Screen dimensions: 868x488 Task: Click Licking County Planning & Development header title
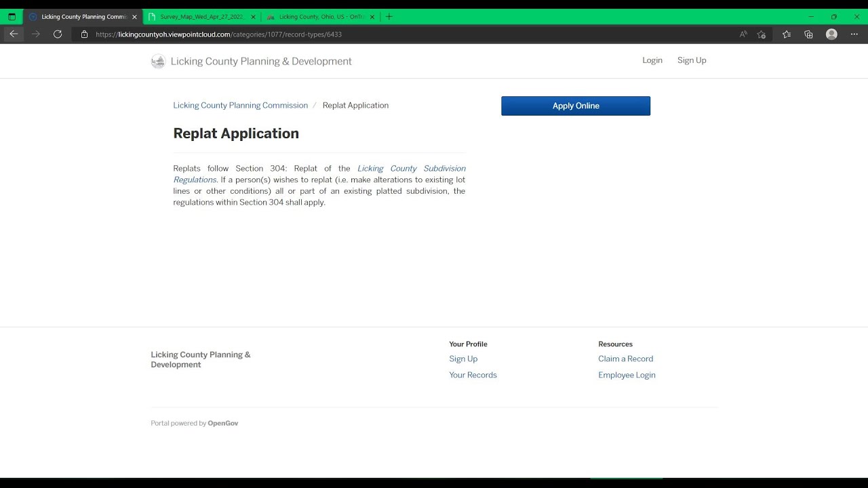[x=261, y=61]
